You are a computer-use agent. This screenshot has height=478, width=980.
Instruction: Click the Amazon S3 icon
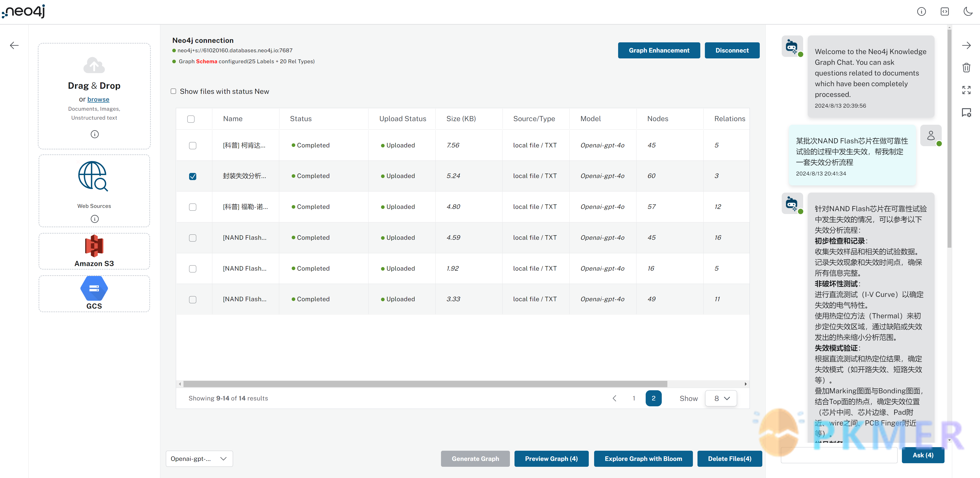tap(94, 246)
